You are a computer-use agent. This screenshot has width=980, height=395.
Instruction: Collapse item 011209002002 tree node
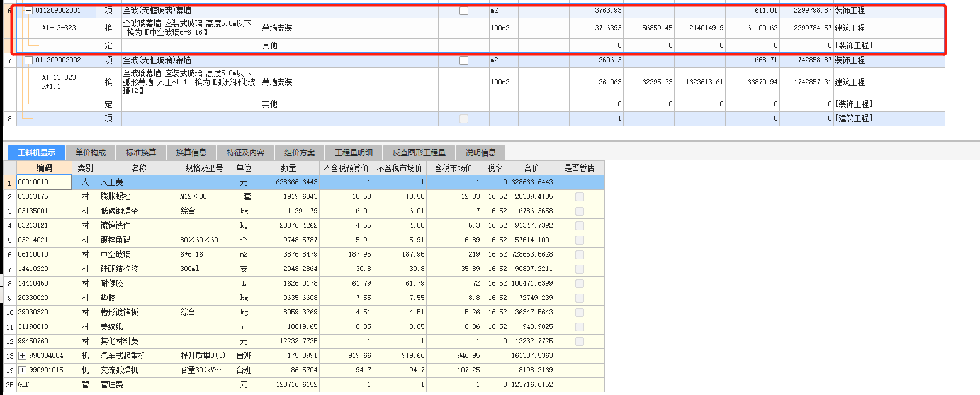[28, 60]
